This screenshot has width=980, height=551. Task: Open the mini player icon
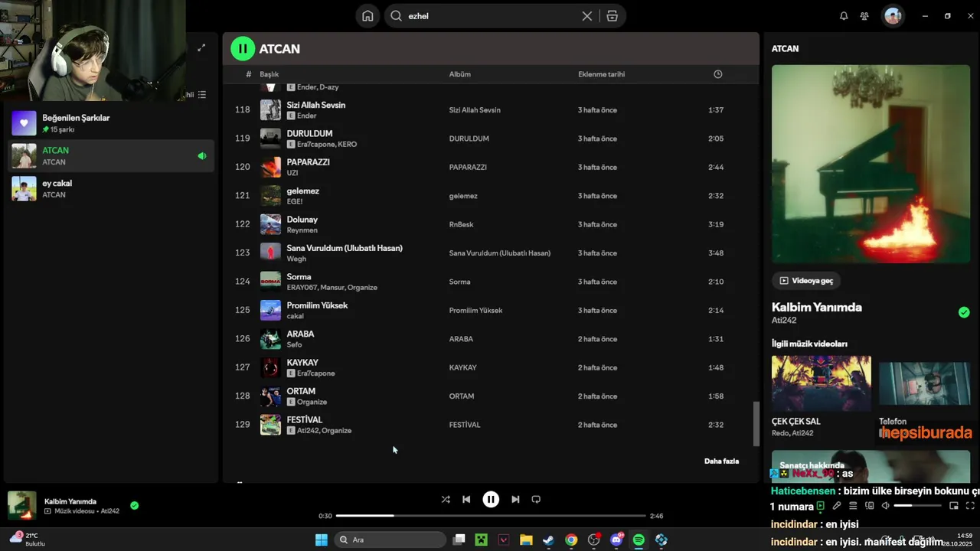[954, 506]
